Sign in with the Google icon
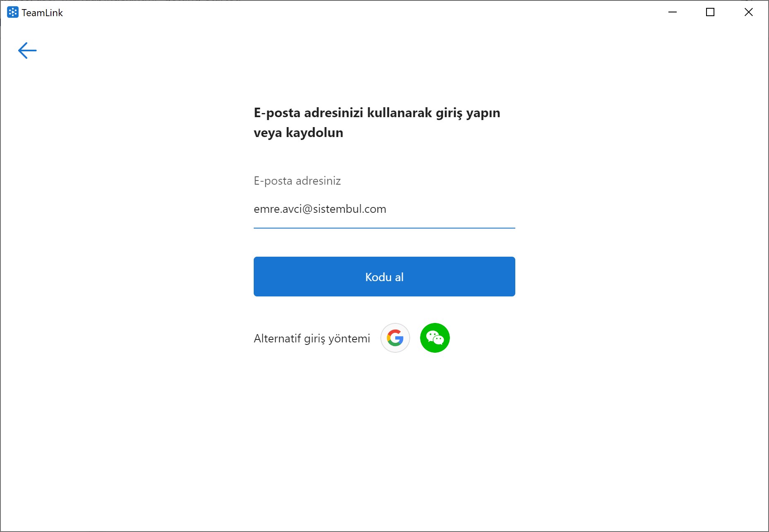The width and height of the screenshot is (769, 532). [x=395, y=338]
